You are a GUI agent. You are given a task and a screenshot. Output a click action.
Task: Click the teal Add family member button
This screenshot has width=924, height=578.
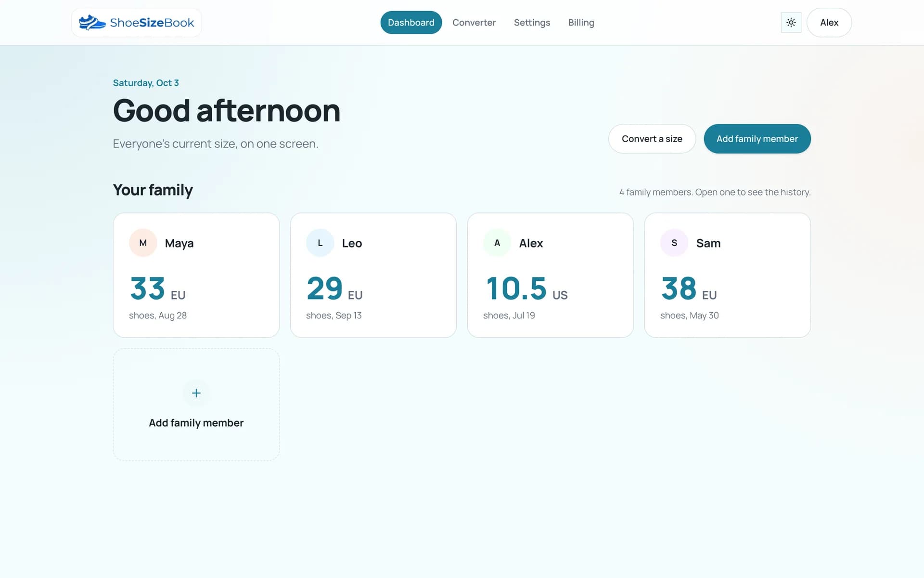[x=757, y=139]
